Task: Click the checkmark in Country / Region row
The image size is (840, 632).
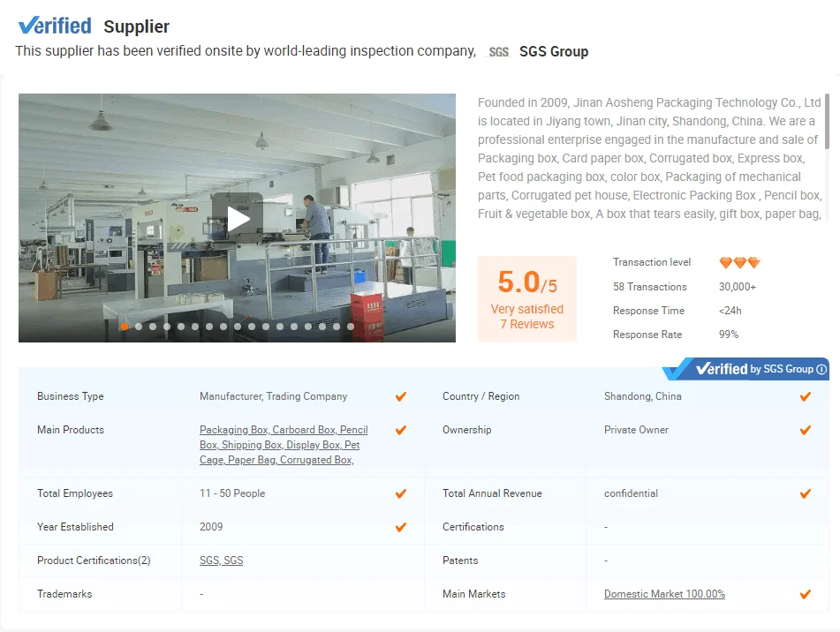Action: pyautogui.click(x=806, y=396)
